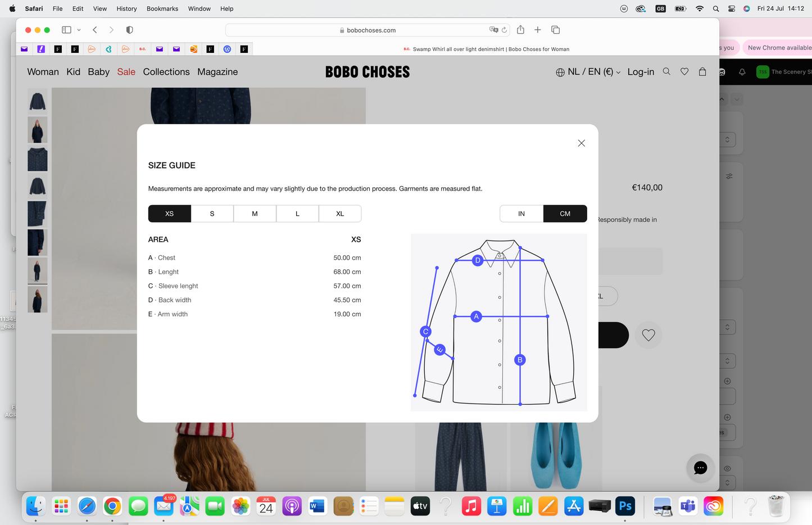Screen dimensions: 812x525
Task: Open Numbers from the Dock
Action: point(523,506)
